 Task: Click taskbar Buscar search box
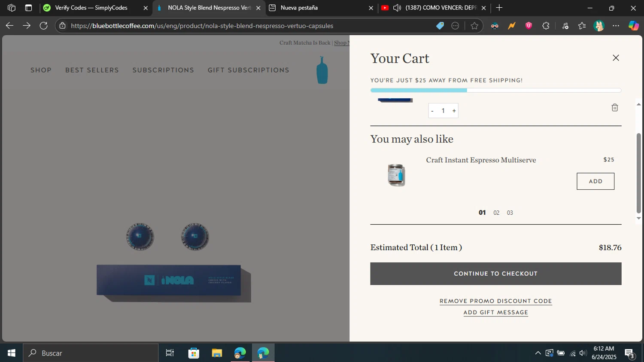(x=91, y=353)
